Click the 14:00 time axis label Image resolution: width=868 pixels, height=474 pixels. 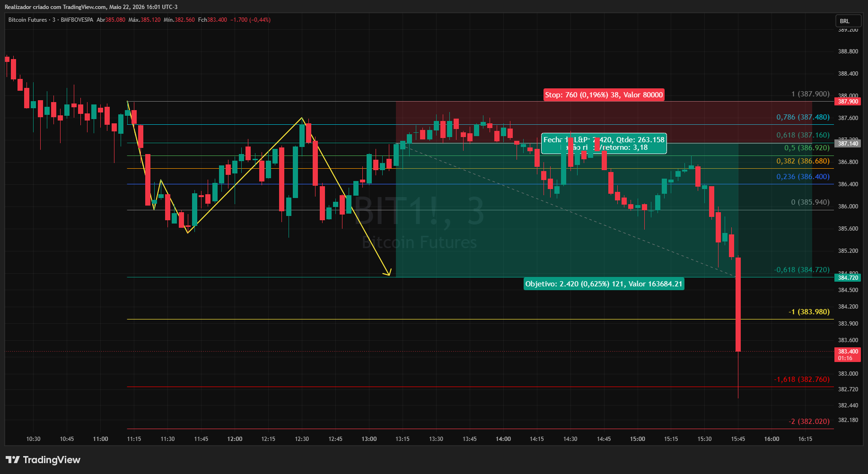pyautogui.click(x=503, y=439)
